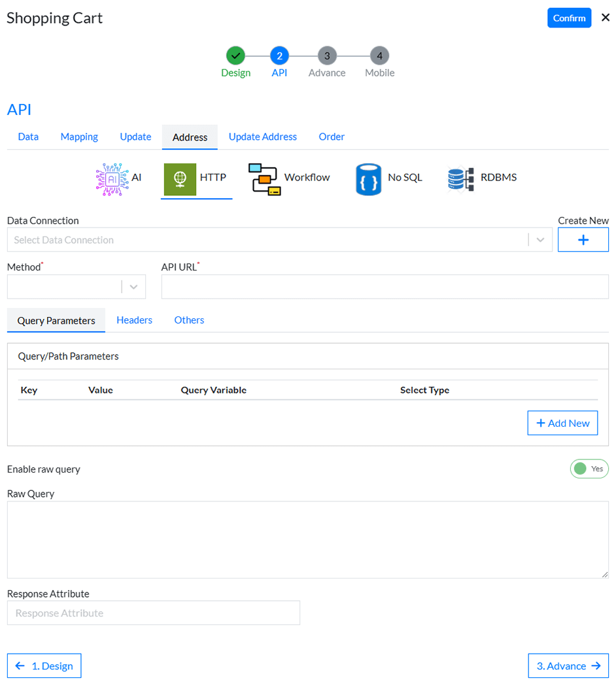The height and width of the screenshot is (687, 616).
Task: Click the Confirm button
Action: (x=569, y=18)
